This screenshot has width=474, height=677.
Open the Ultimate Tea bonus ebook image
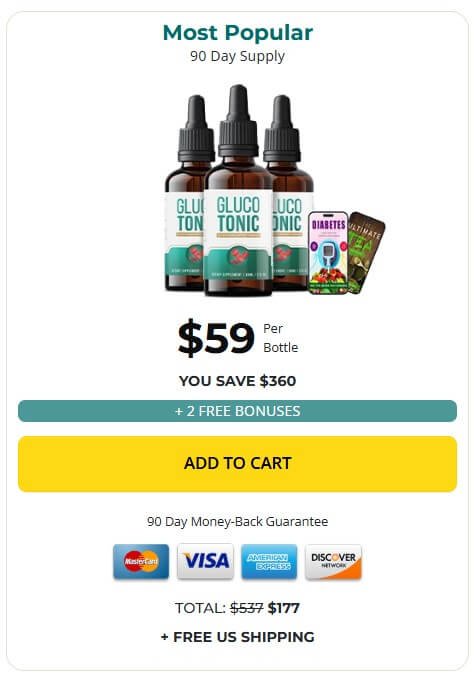(366, 253)
